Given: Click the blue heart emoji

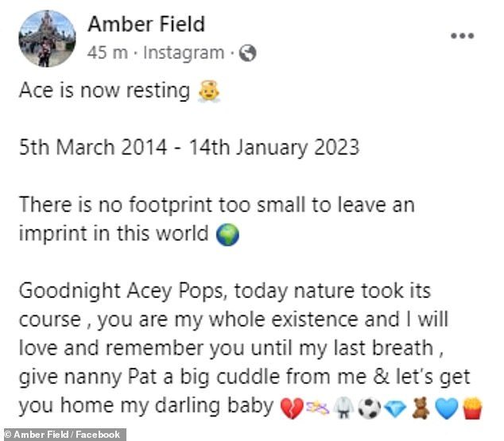Looking at the screenshot, I should [x=447, y=408].
